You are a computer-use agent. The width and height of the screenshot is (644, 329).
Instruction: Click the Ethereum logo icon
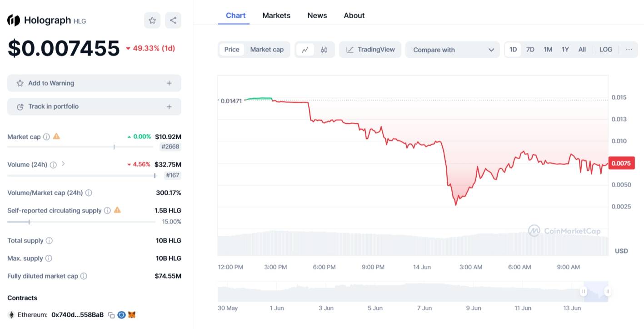point(11,315)
